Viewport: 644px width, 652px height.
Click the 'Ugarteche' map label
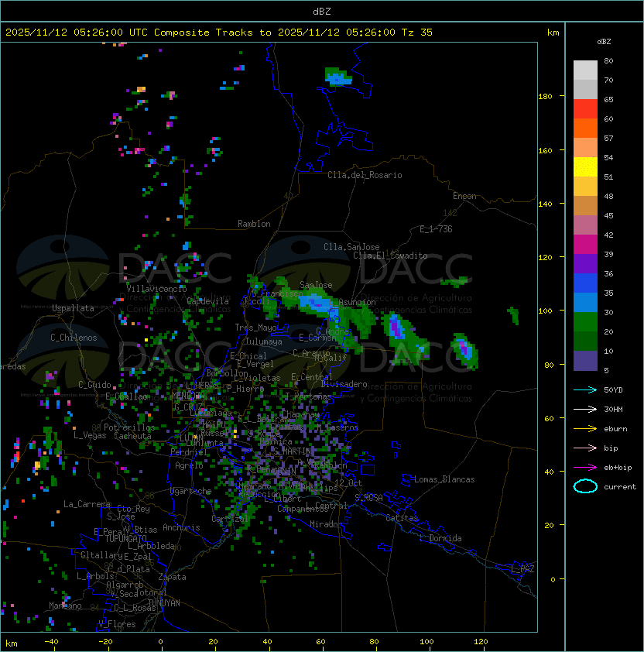click(x=191, y=491)
